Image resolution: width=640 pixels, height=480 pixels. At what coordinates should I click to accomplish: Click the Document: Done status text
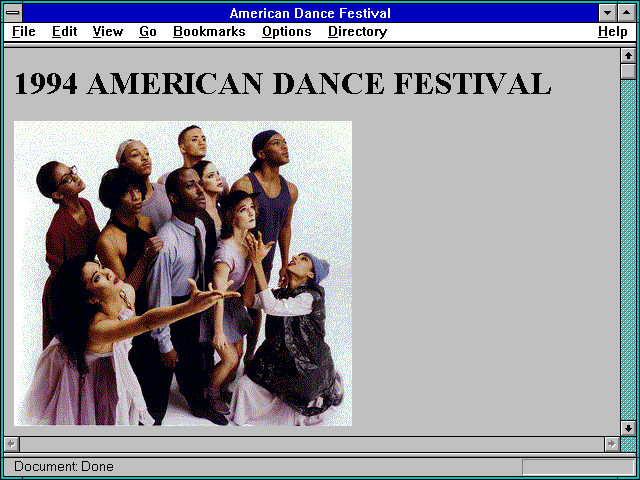pyautogui.click(x=64, y=466)
